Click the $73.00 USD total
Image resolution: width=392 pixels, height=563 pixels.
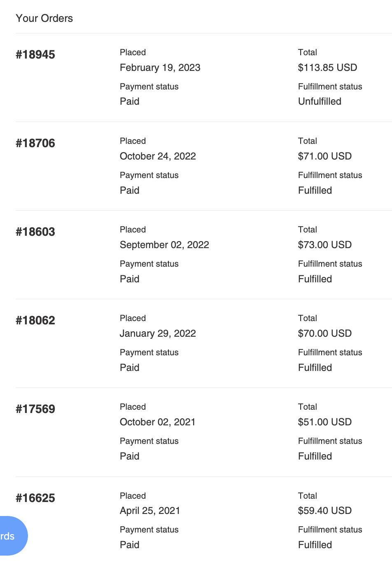(325, 245)
